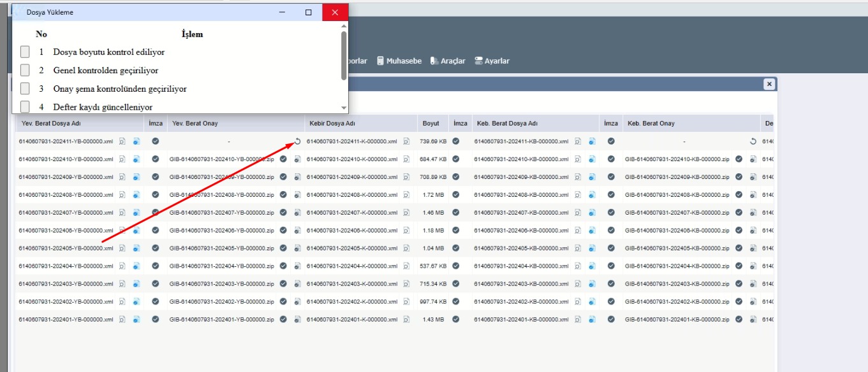Click the blue document icon beside 202411-YB-000000.xml
This screenshot has width=868, height=372.
[136, 141]
